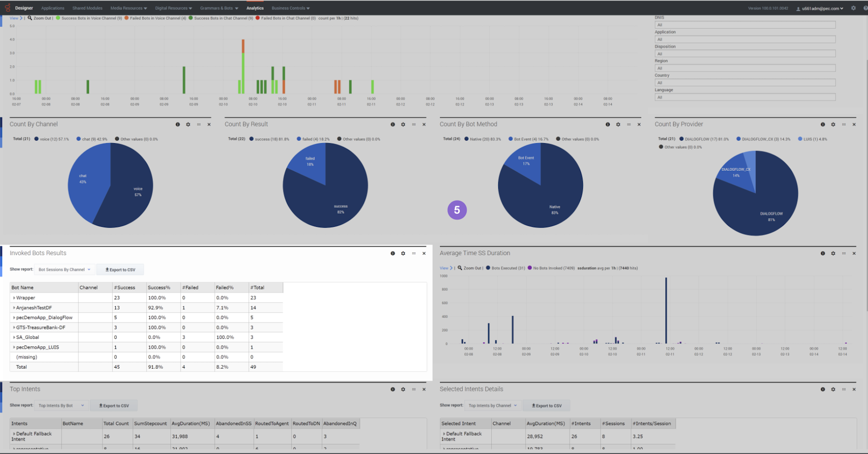
Task: Open settings gear on Count By Bot Method panel
Action: click(x=618, y=124)
